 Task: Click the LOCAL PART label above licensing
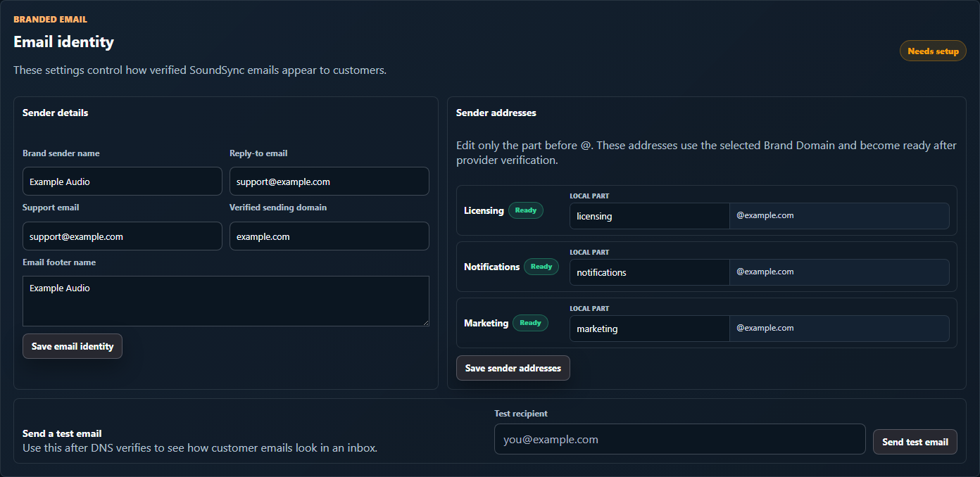589,196
